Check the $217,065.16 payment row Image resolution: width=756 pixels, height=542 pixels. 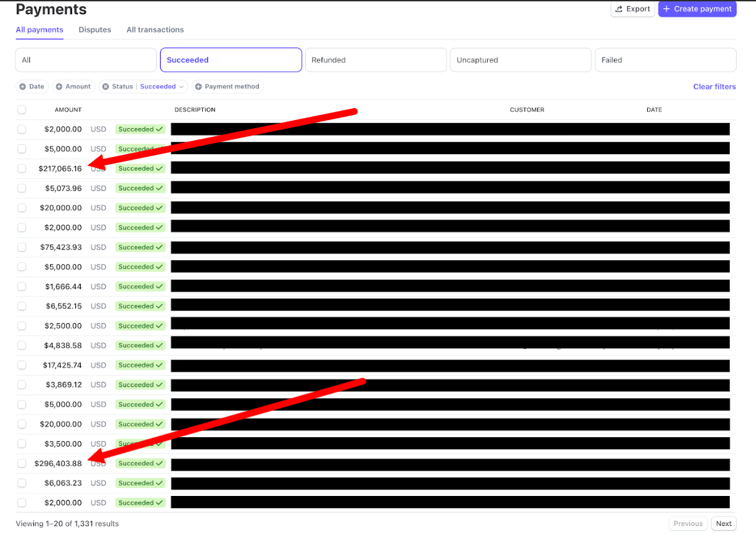22,168
